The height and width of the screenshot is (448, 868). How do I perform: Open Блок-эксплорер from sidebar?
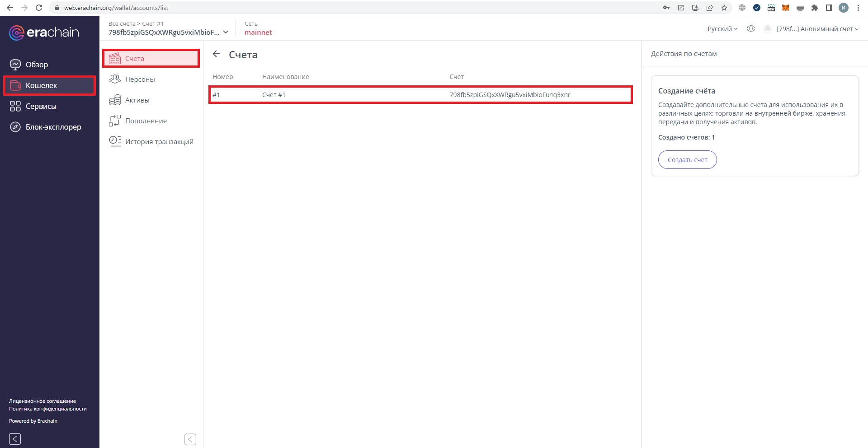[x=53, y=127]
